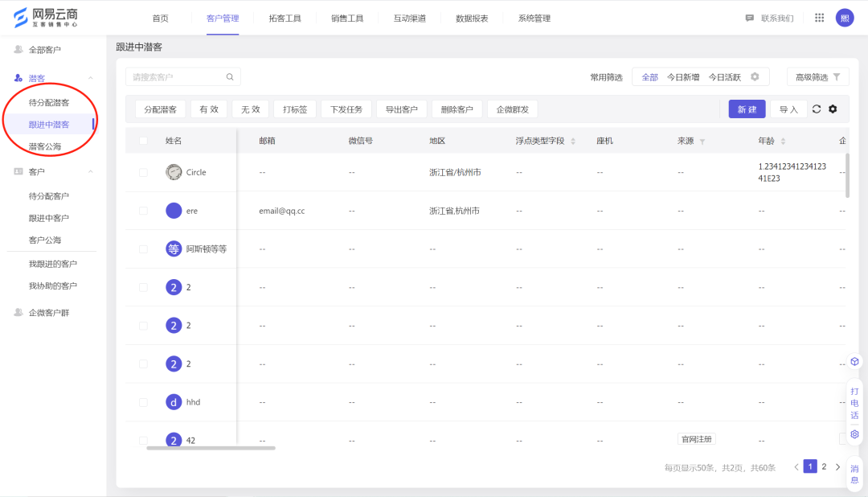This screenshot has width=868, height=497.
Task: Collapse the 潜客 sidebar section
Action: pos(90,78)
